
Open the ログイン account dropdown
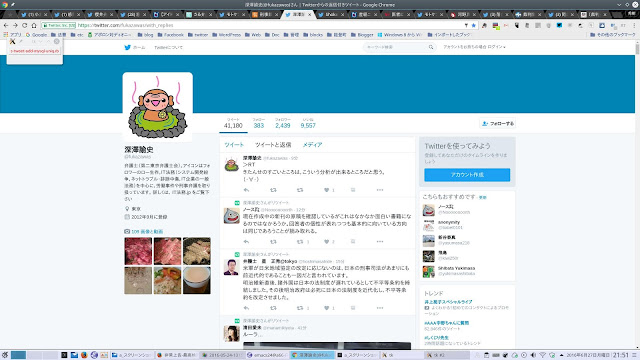tap(474, 47)
